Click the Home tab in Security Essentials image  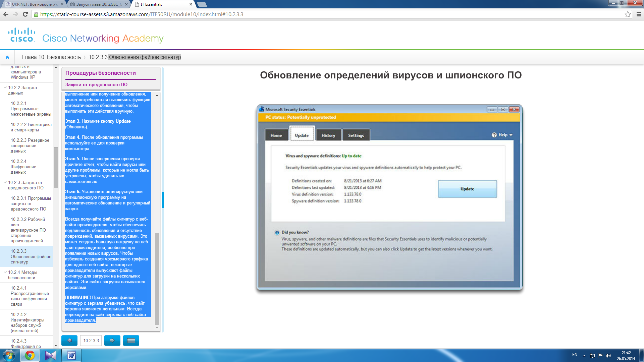pyautogui.click(x=276, y=135)
